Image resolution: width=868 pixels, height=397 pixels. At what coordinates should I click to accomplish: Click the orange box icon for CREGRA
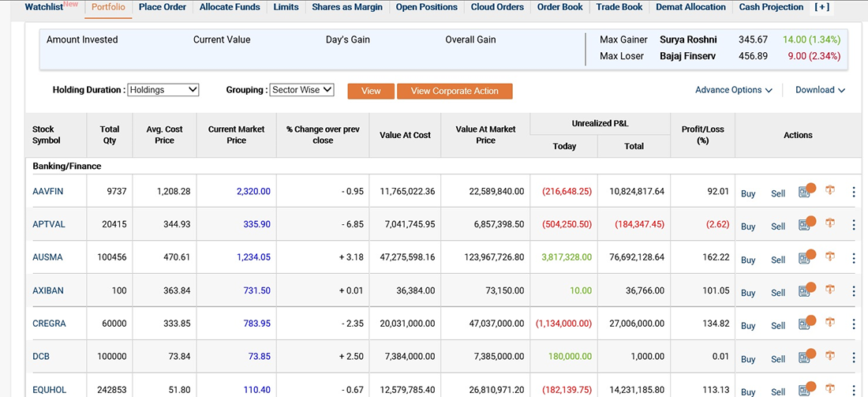click(x=829, y=324)
